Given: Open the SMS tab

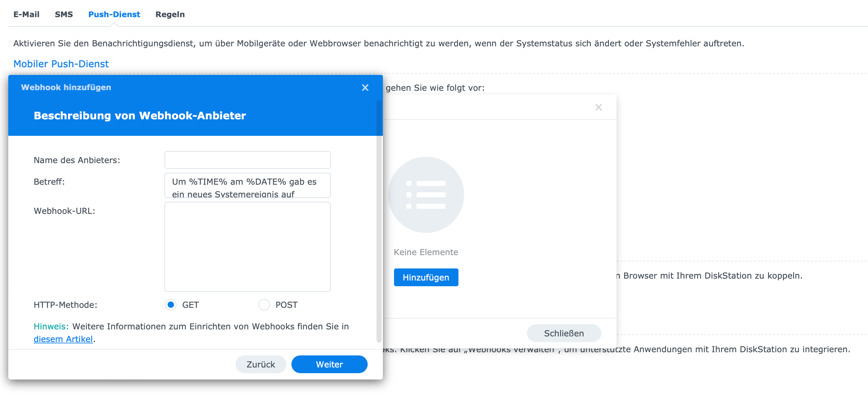Looking at the screenshot, I should 64,15.
